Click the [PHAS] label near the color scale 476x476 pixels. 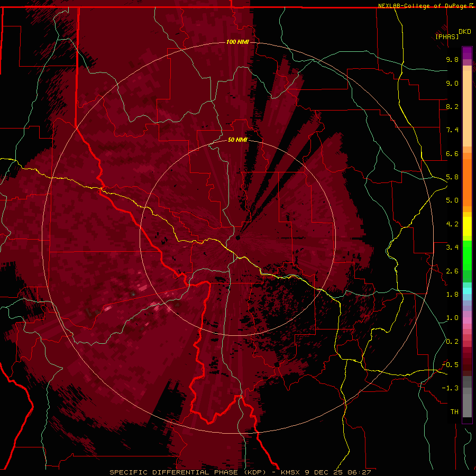447,36
